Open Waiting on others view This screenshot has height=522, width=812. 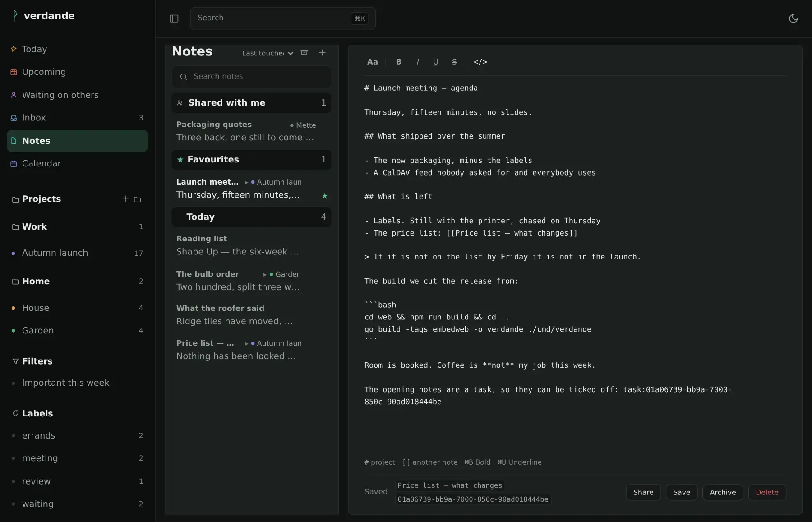point(77,95)
